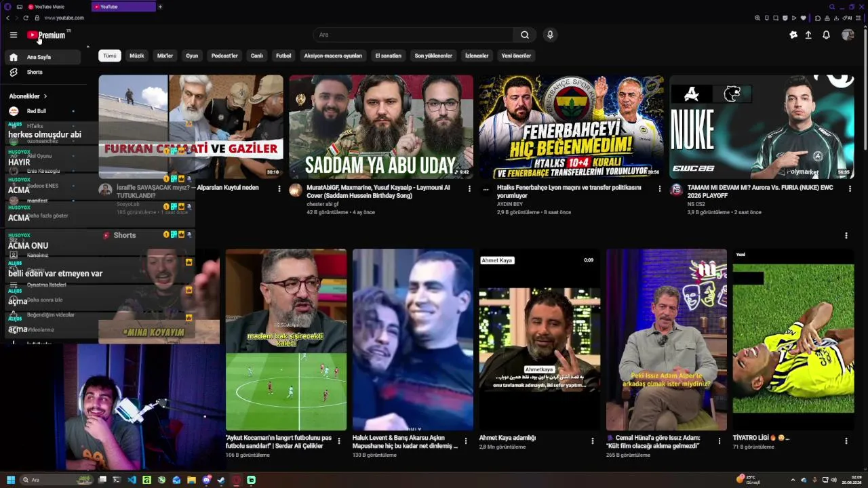Viewport: 868px width, 488px height.
Task: Open the Ahmet Kaya short thumbnail
Action: click(x=540, y=340)
